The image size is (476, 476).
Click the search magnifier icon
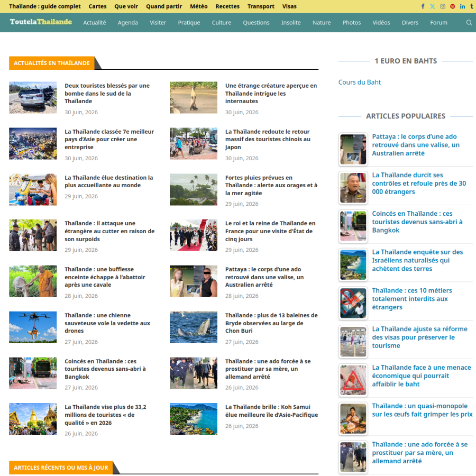point(469,22)
